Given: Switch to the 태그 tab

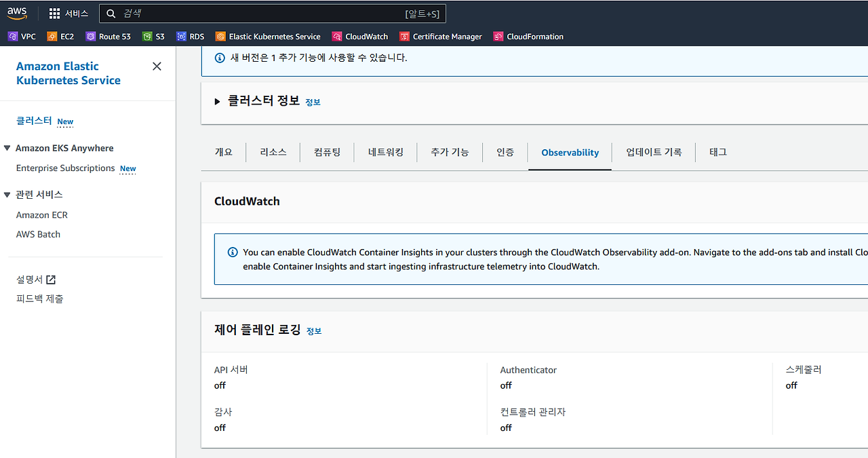Looking at the screenshot, I should click(718, 152).
